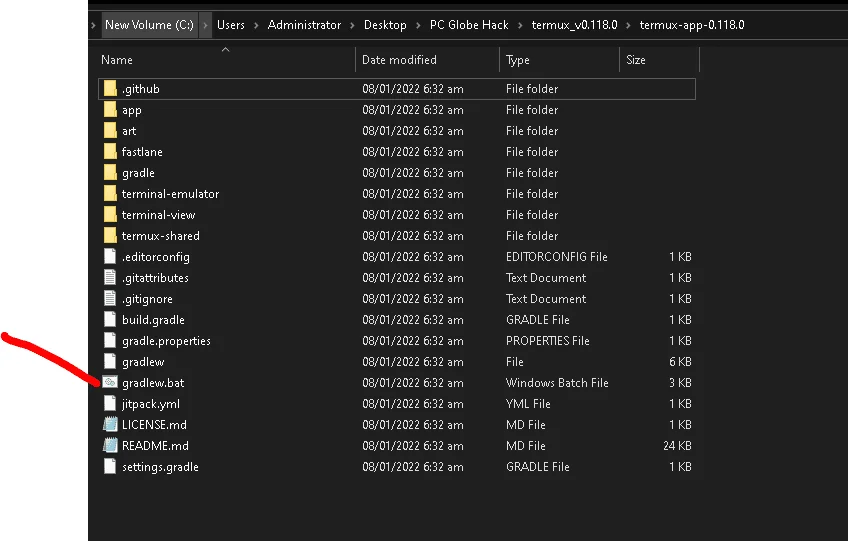Expand the chevron after PC Globe Hack
This screenshot has height=541, width=848.
click(520, 25)
